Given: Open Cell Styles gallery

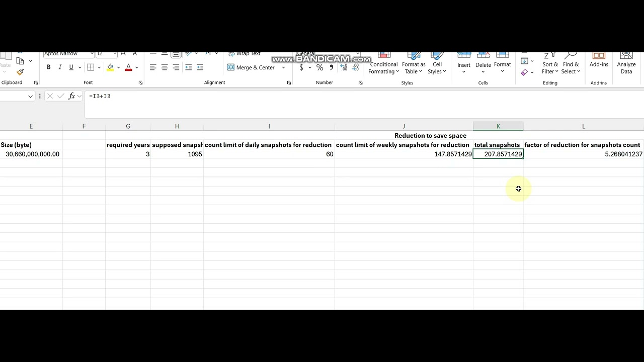Looking at the screenshot, I should [x=437, y=64].
